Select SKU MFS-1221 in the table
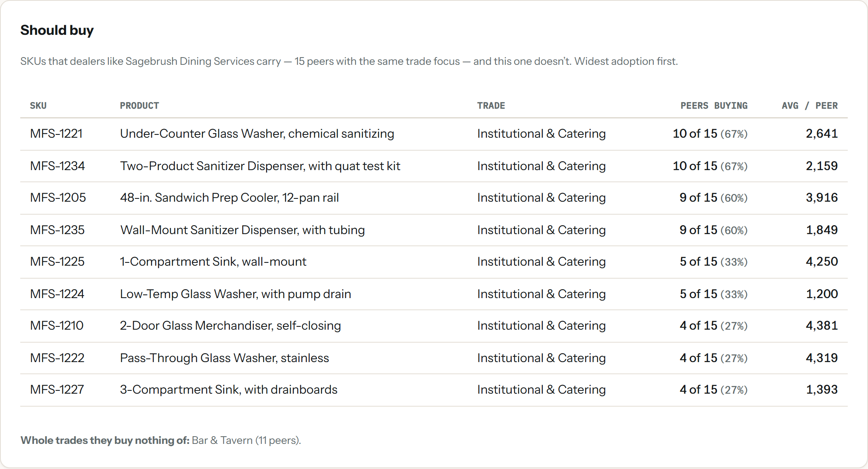The image size is (868, 469). (x=56, y=134)
